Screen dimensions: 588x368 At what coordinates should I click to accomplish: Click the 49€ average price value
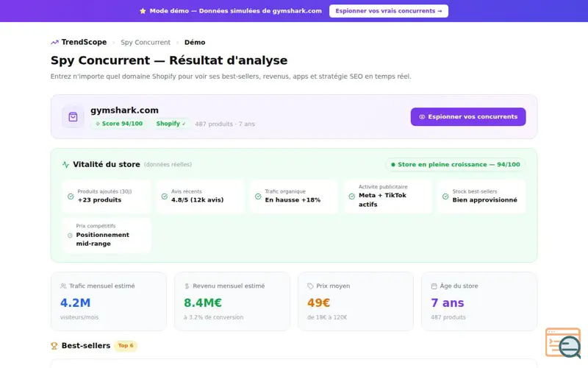[x=319, y=302]
